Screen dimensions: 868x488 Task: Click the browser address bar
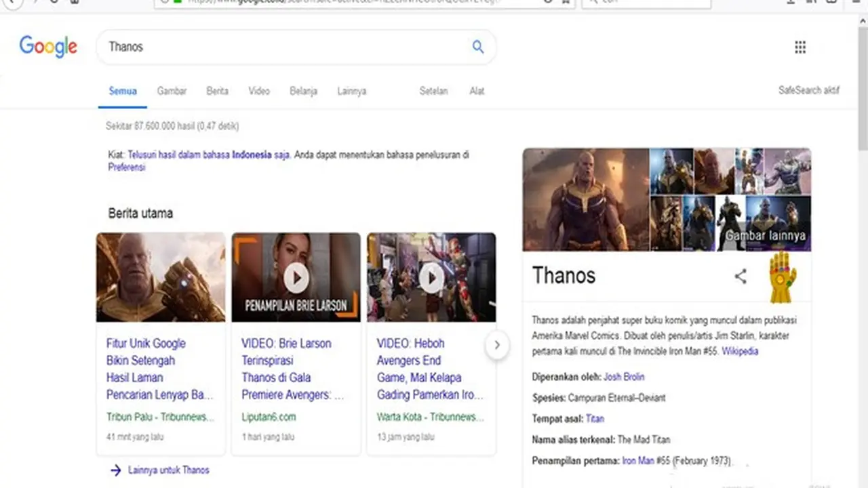365,2
